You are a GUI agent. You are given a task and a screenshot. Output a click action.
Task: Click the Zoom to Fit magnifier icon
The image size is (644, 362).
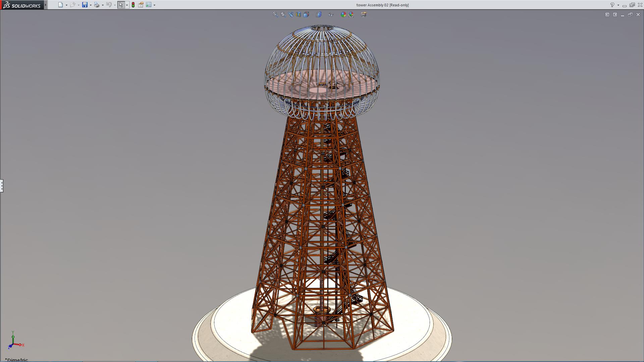click(275, 14)
